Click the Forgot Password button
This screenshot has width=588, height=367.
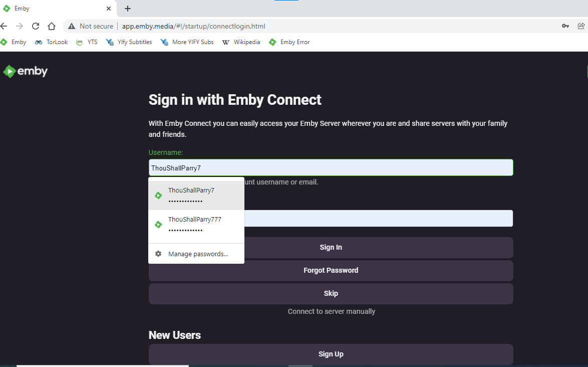pyautogui.click(x=331, y=271)
